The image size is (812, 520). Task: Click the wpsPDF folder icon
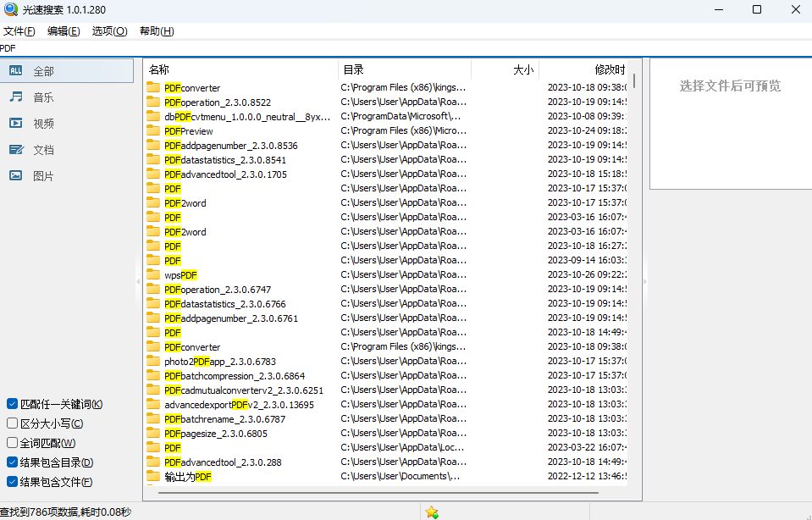153,275
